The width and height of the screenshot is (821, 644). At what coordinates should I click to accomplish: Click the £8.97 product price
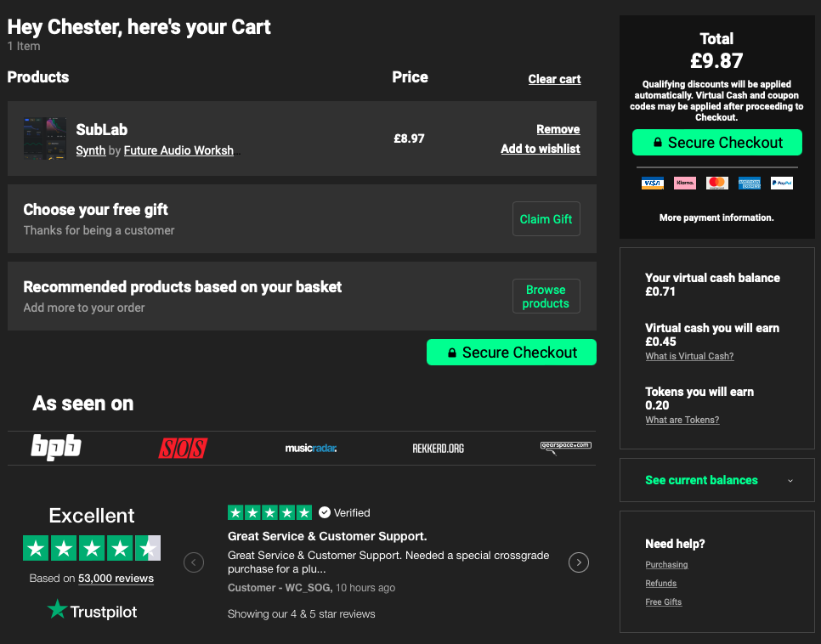pos(409,138)
